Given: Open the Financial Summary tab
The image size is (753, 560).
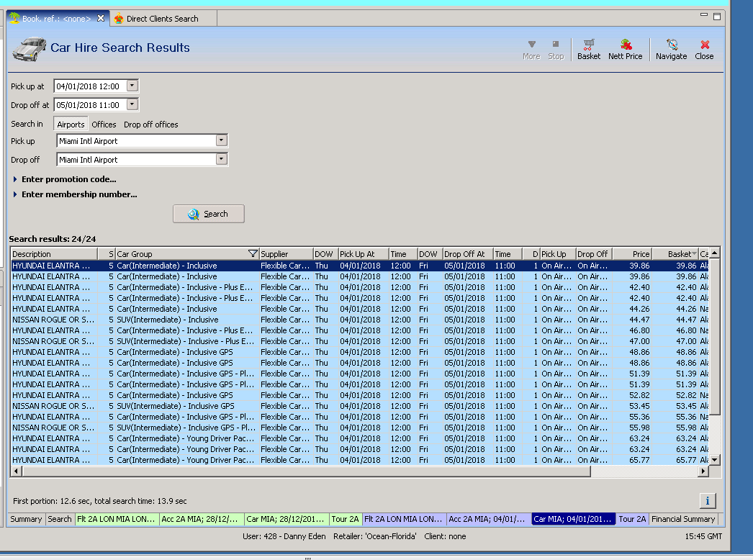Looking at the screenshot, I should [x=683, y=519].
